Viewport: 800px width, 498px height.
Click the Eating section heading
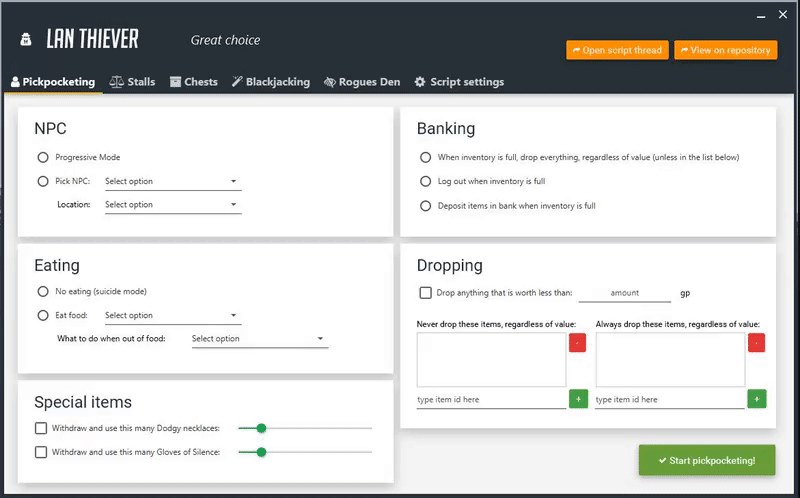pos(57,265)
